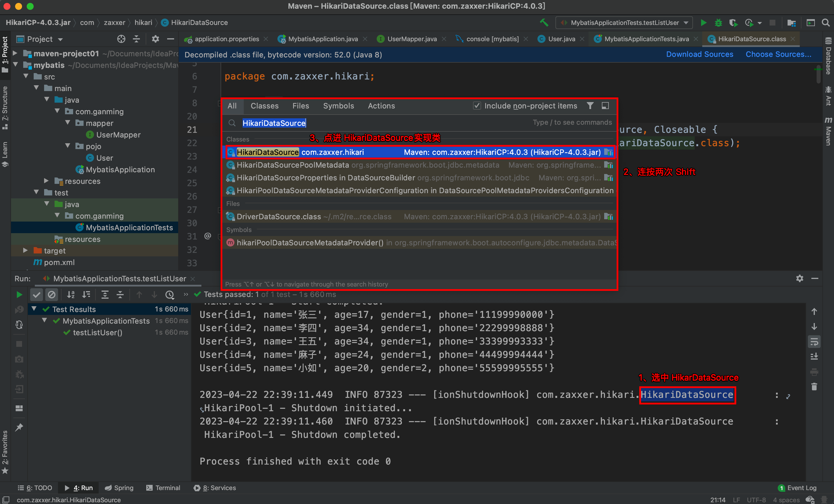Rerun tests with green play icon in Run panel
834x504 pixels.
(x=19, y=295)
